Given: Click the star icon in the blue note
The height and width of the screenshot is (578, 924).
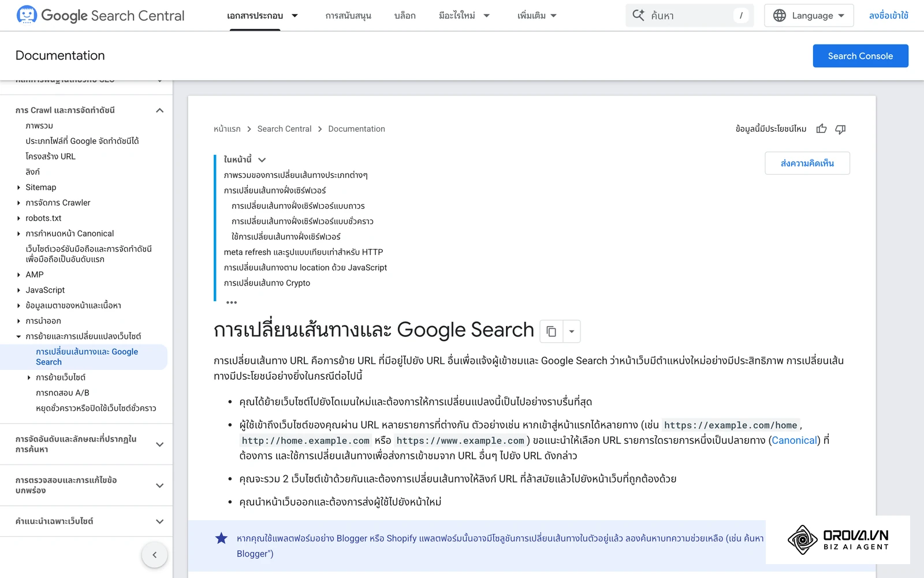Looking at the screenshot, I should 221,538.
